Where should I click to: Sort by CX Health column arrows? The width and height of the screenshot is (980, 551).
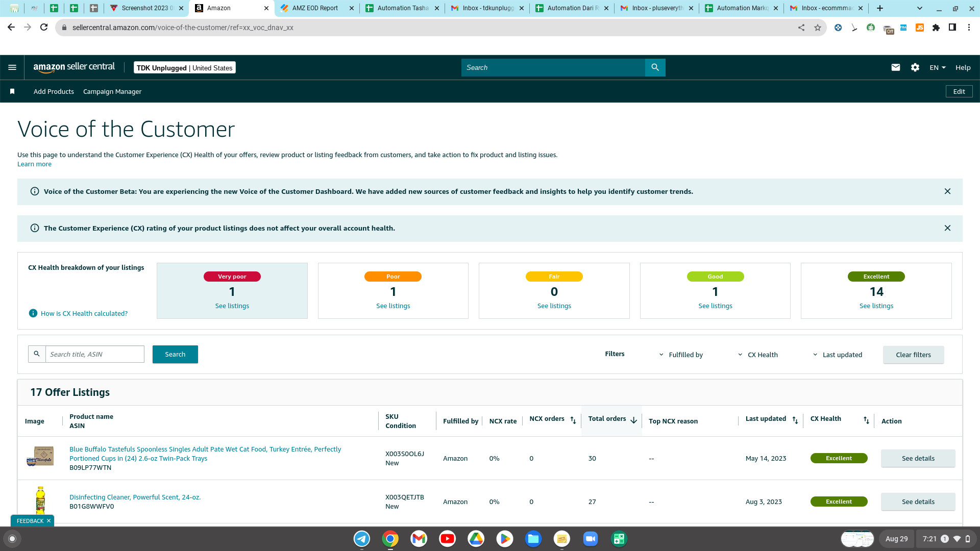[866, 420]
